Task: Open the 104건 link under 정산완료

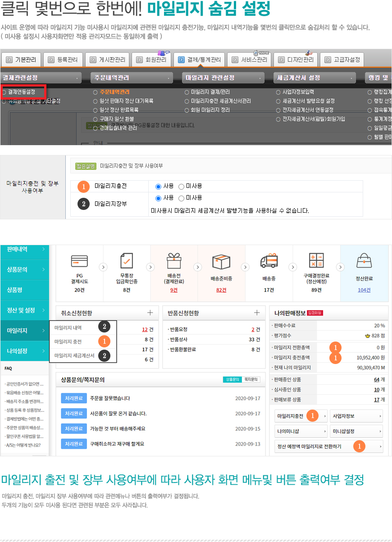Action: point(364,290)
